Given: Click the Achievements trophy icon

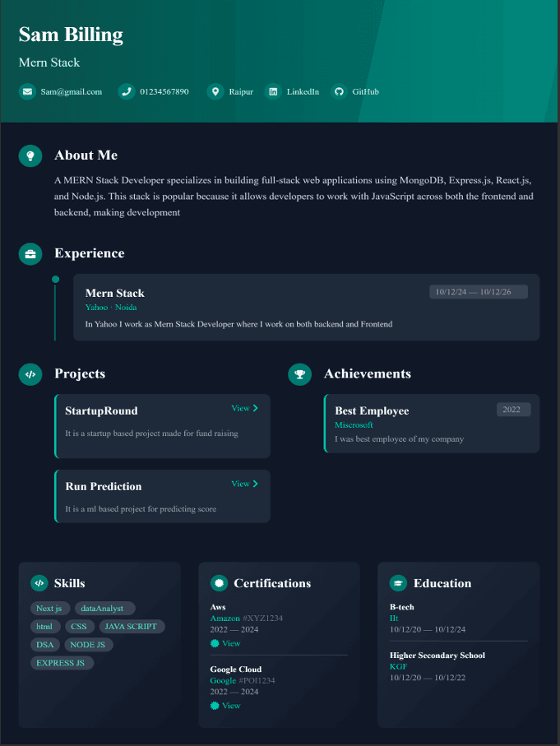Looking at the screenshot, I should point(300,374).
